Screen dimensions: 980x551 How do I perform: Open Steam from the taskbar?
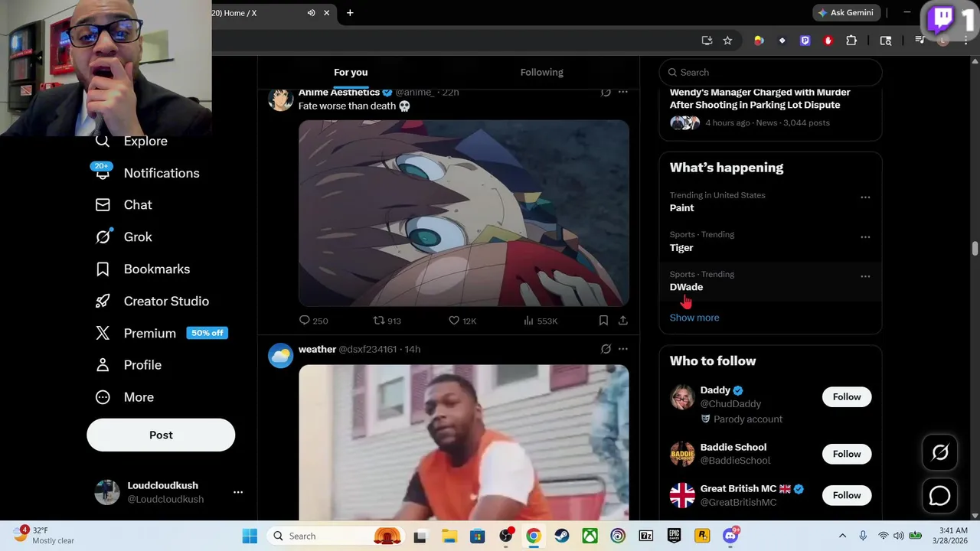tap(562, 536)
